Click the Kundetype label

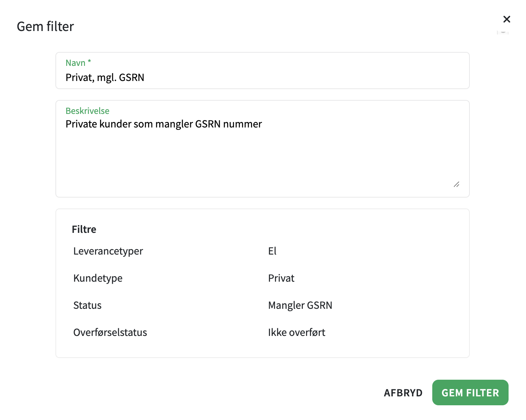(x=98, y=278)
